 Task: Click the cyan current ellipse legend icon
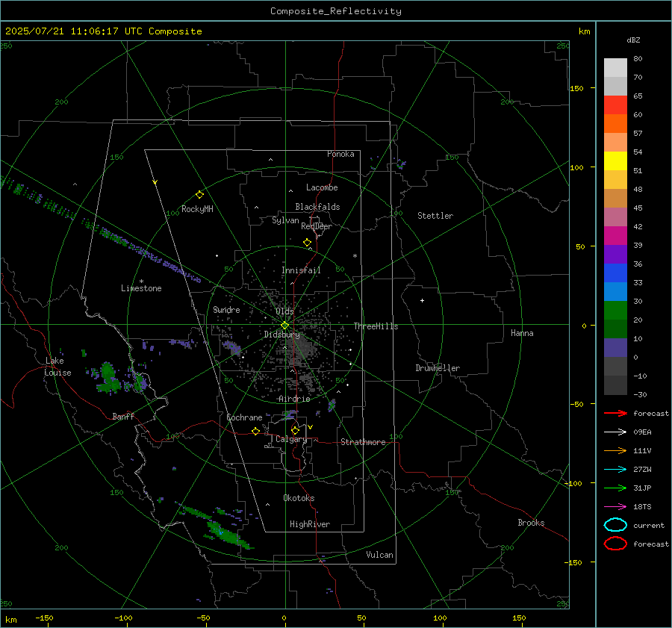coord(615,525)
